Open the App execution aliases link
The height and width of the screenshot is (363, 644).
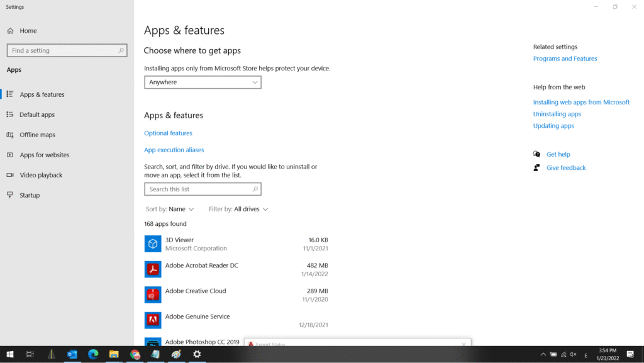tap(174, 150)
